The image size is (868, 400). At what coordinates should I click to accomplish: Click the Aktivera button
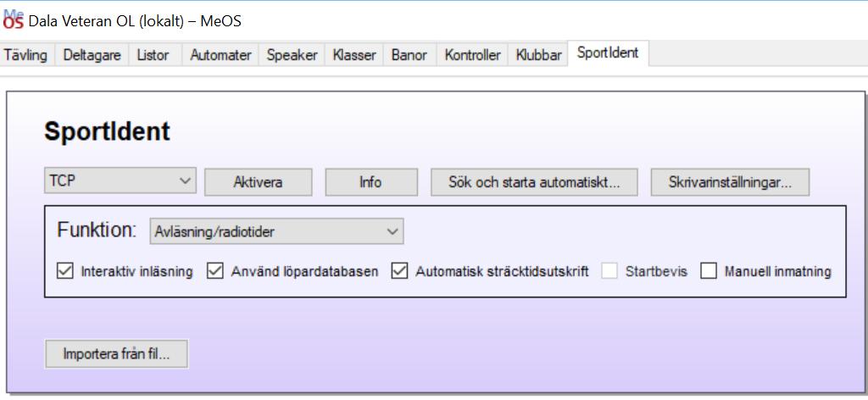(x=258, y=182)
